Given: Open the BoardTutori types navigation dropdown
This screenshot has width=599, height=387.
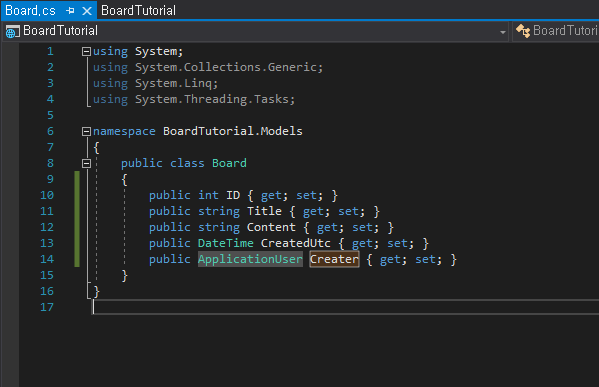Looking at the screenshot, I should 556,31.
